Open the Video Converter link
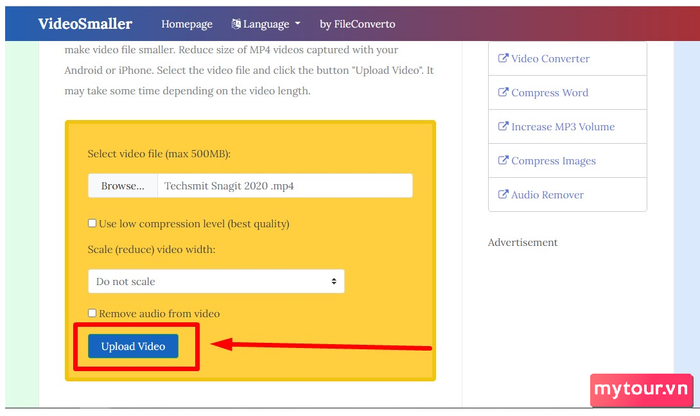 pyautogui.click(x=550, y=58)
